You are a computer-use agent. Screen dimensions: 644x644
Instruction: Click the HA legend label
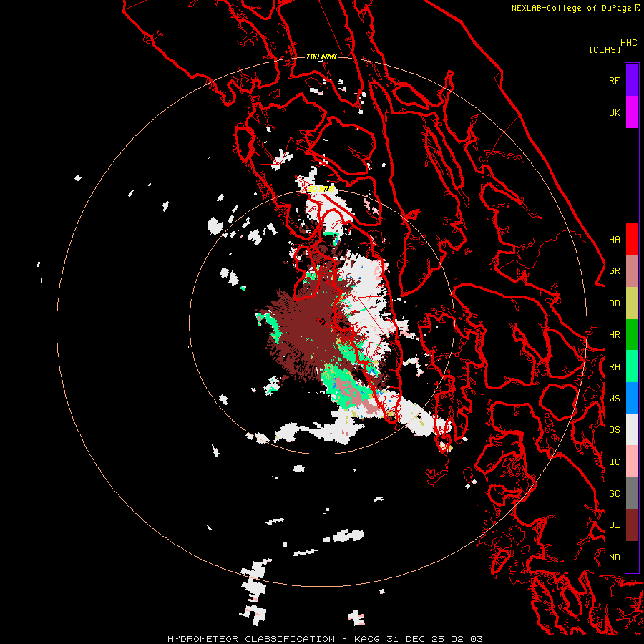(614, 239)
